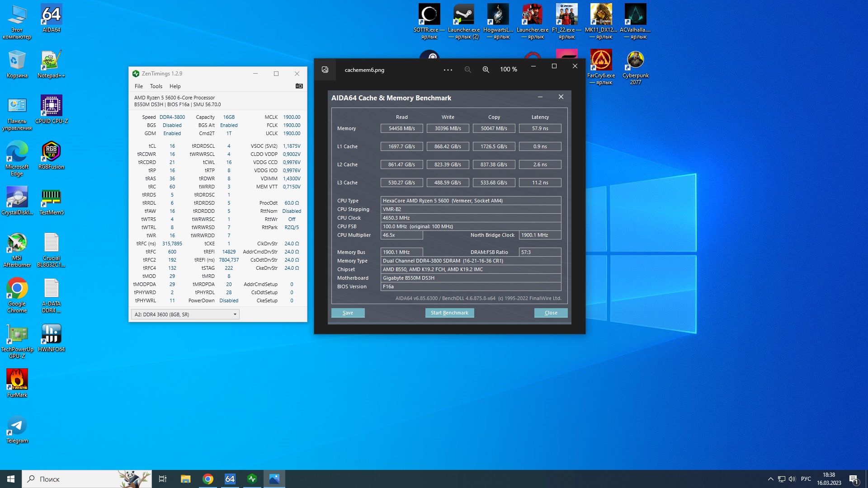Open the ZenTimings Tools menu
868x488 pixels.
click(x=156, y=86)
